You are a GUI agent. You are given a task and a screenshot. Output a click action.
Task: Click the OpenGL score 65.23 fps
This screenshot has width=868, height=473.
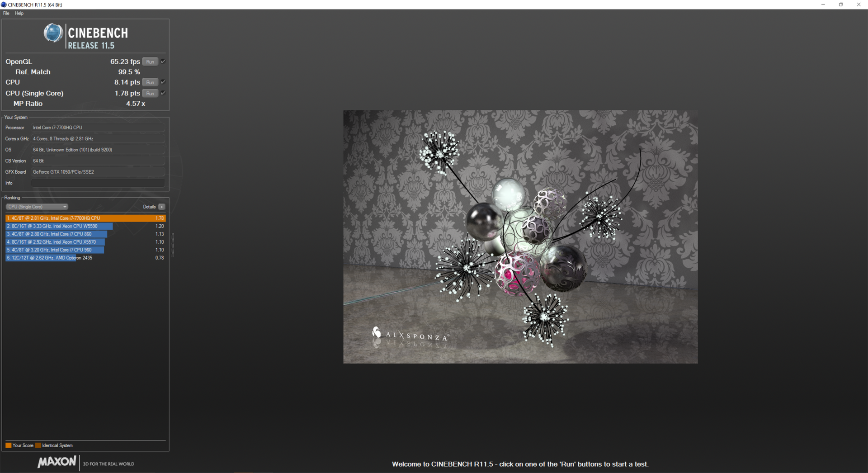(x=125, y=61)
